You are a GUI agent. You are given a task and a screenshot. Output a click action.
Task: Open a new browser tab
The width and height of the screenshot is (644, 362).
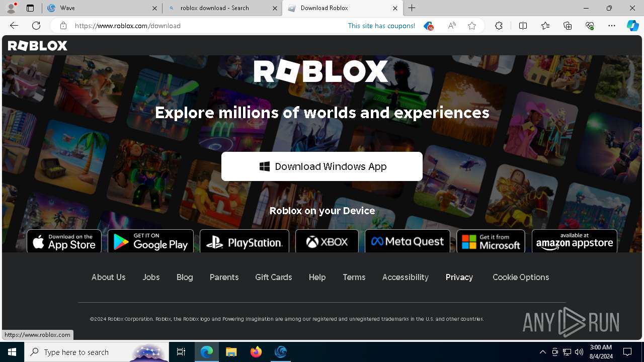(412, 8)
